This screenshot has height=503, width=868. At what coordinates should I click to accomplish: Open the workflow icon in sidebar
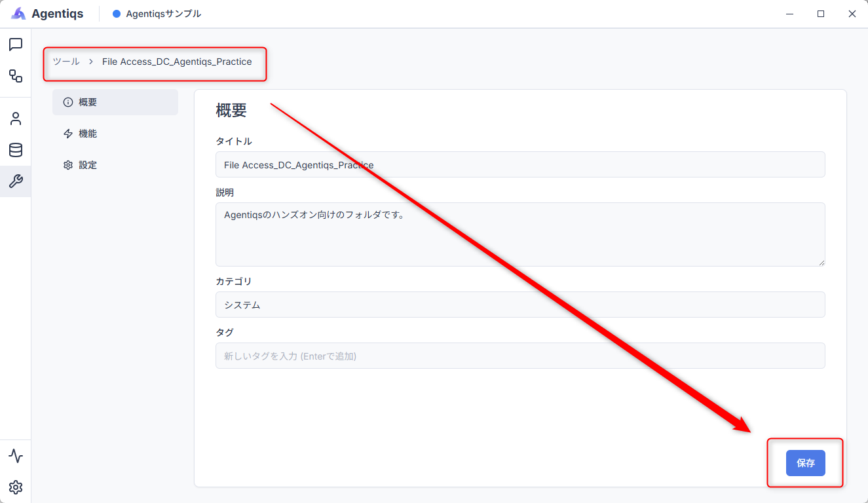[x=16, y=76]
